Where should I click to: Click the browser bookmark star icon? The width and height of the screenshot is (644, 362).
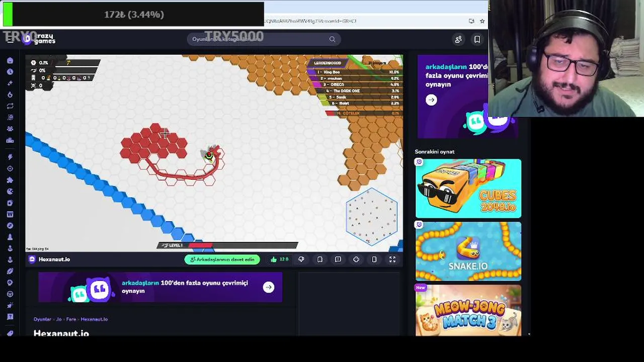[x=482, y=21]
